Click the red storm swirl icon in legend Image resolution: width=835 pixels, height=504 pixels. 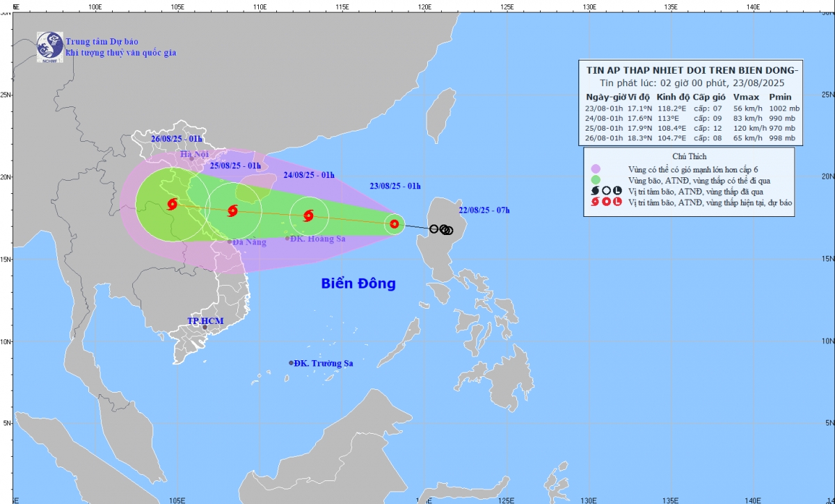595,202
